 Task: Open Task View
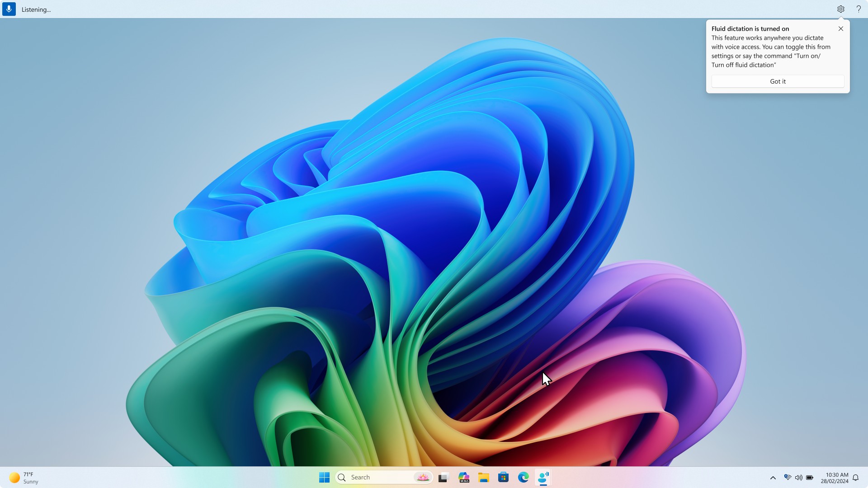pyautogui.click(x=443, y=477)
